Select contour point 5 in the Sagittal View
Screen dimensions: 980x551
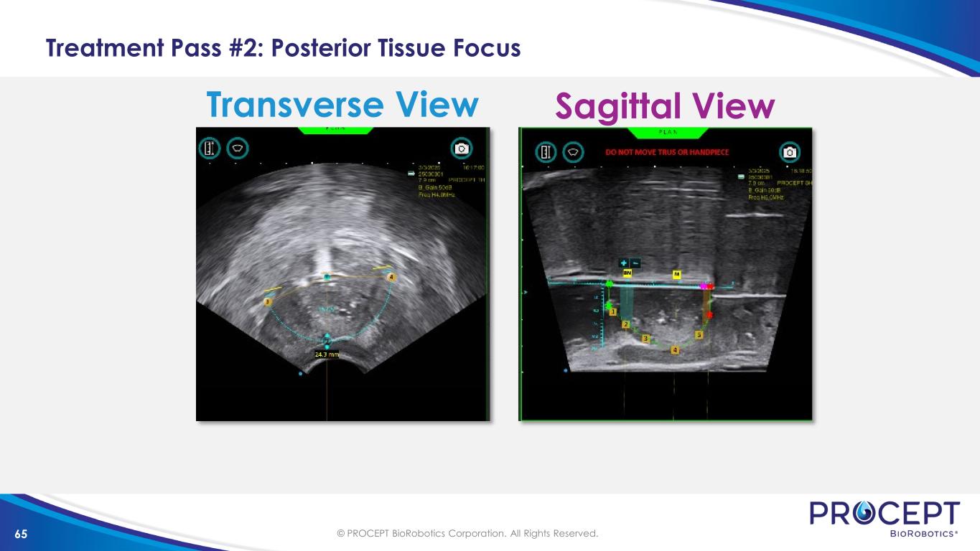[x=699, y=335]
